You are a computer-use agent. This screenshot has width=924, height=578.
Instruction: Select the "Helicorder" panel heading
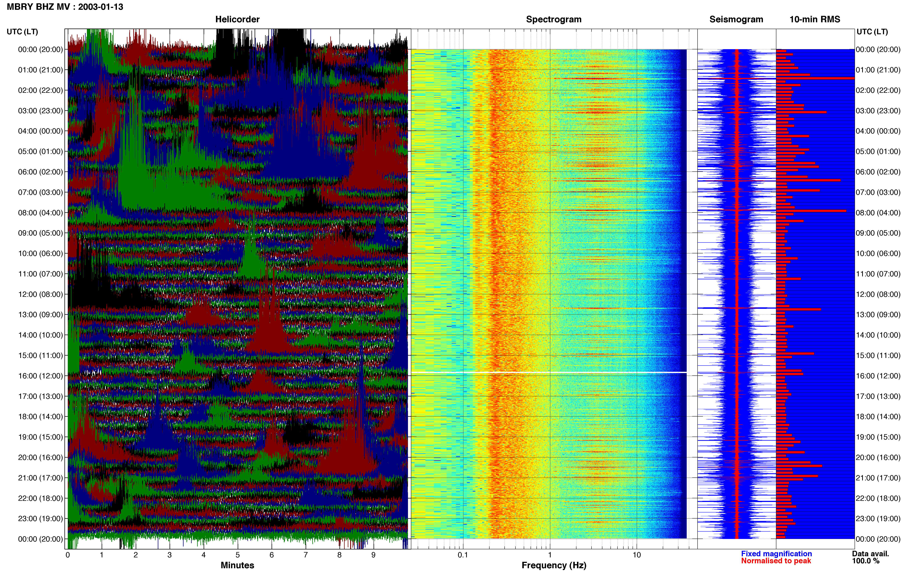(x=237, y=20)
